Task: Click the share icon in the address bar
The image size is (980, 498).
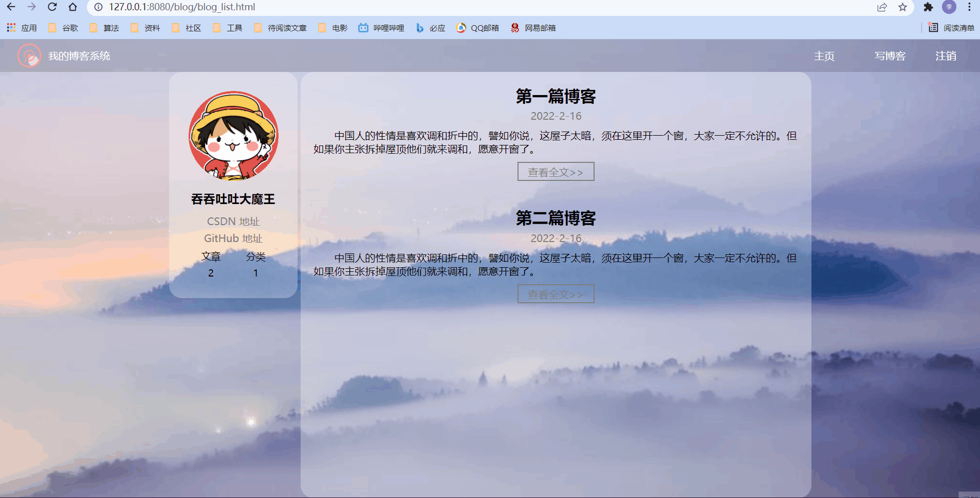Action: (882, 7)
